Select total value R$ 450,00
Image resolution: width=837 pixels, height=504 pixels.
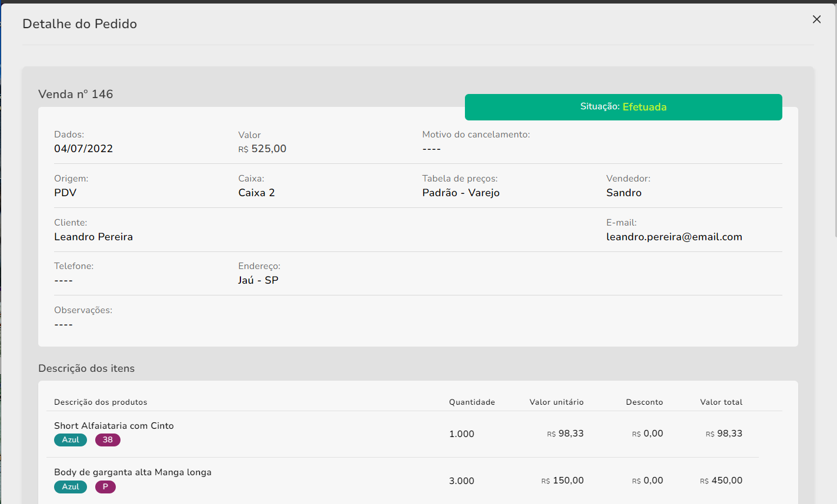(721, 481)
